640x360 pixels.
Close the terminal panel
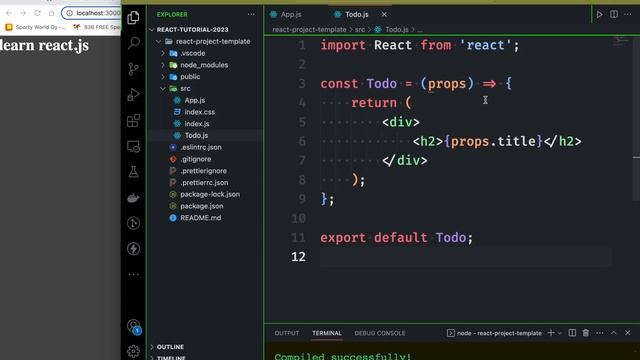(628, 333)
